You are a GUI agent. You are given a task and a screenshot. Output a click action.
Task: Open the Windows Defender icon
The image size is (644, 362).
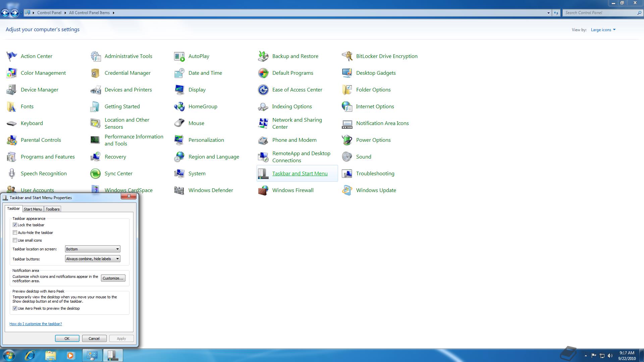pyautogui.click(x=179, y=190)
